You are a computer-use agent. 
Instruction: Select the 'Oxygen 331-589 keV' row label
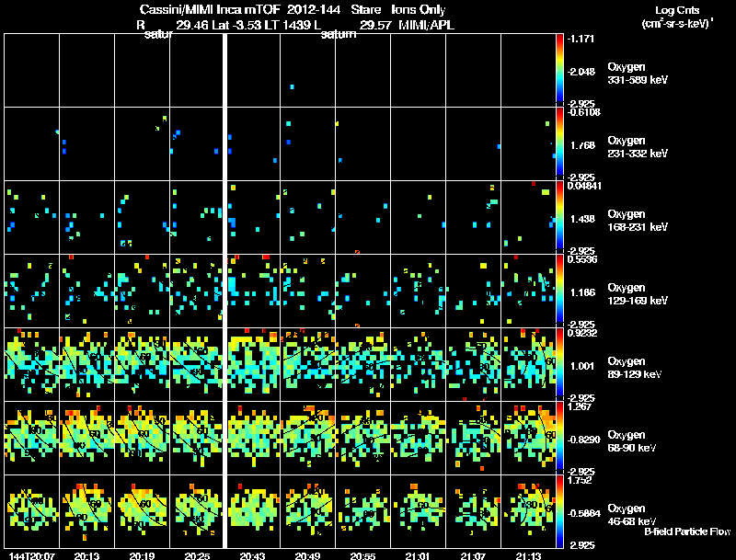tap(638, 74)
